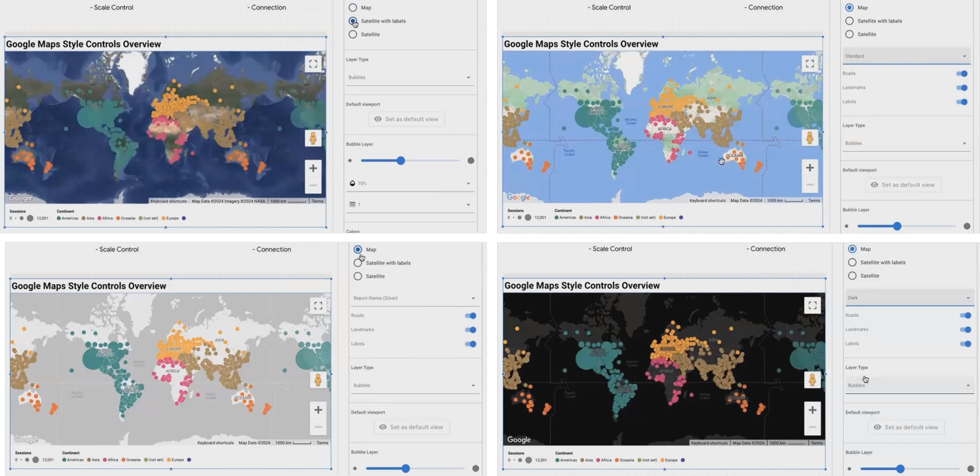Open the Dark map style dropdown
The height and width of the screenshot is (476, 980).
tap(909, 298)
